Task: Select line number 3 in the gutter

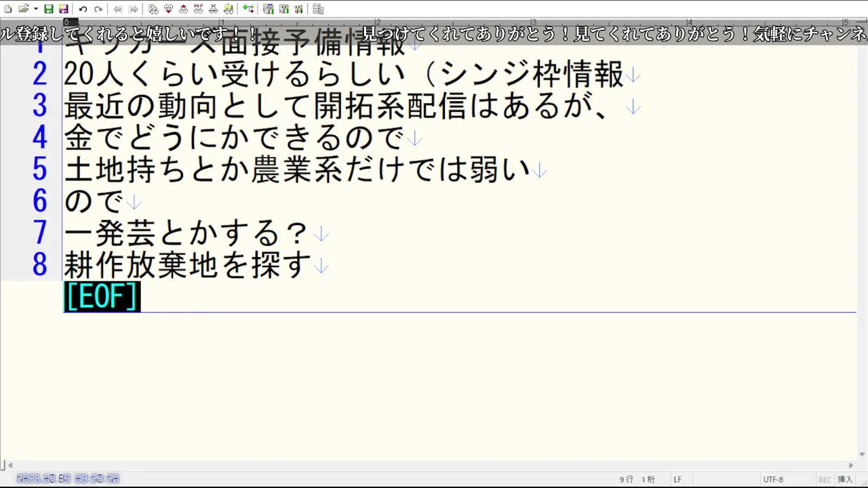Action: (39, 106)
